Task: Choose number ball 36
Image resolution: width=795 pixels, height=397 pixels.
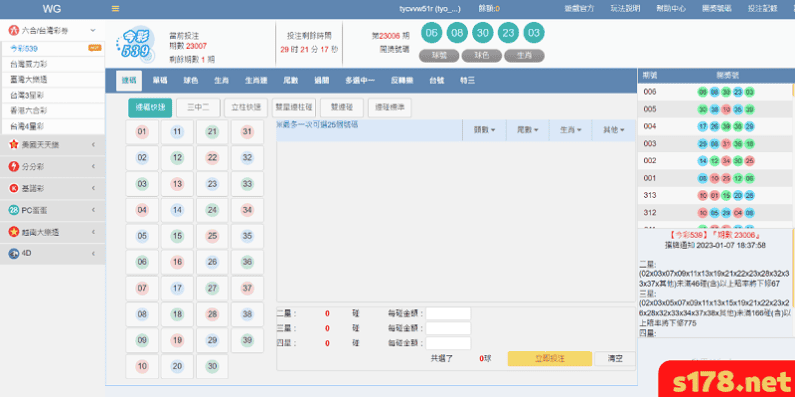Action: 247,262
